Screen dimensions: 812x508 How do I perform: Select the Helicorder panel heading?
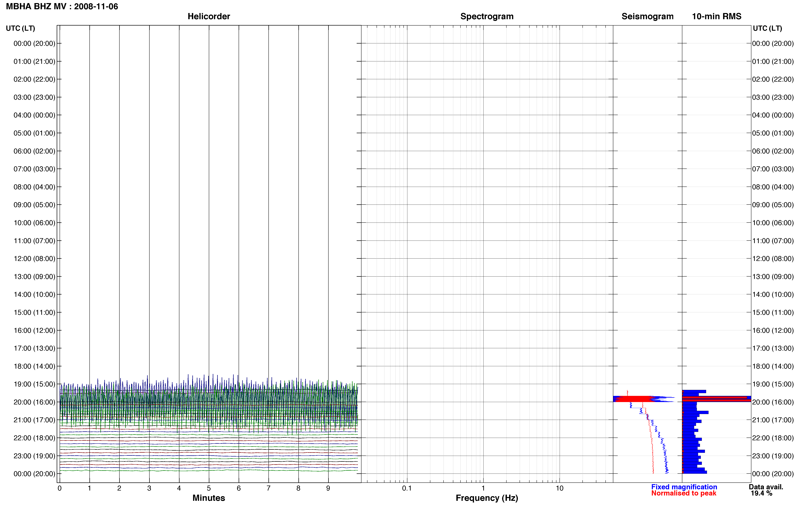coord(209,16)
